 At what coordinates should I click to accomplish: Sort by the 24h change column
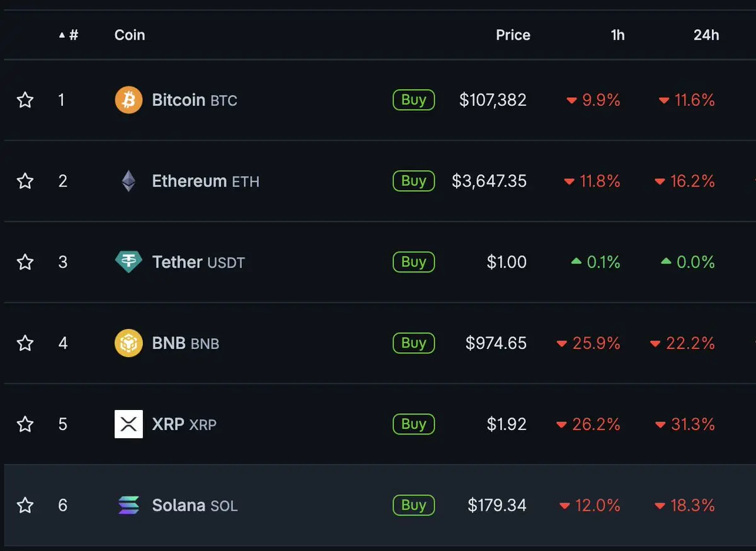(x=706, y=35)
